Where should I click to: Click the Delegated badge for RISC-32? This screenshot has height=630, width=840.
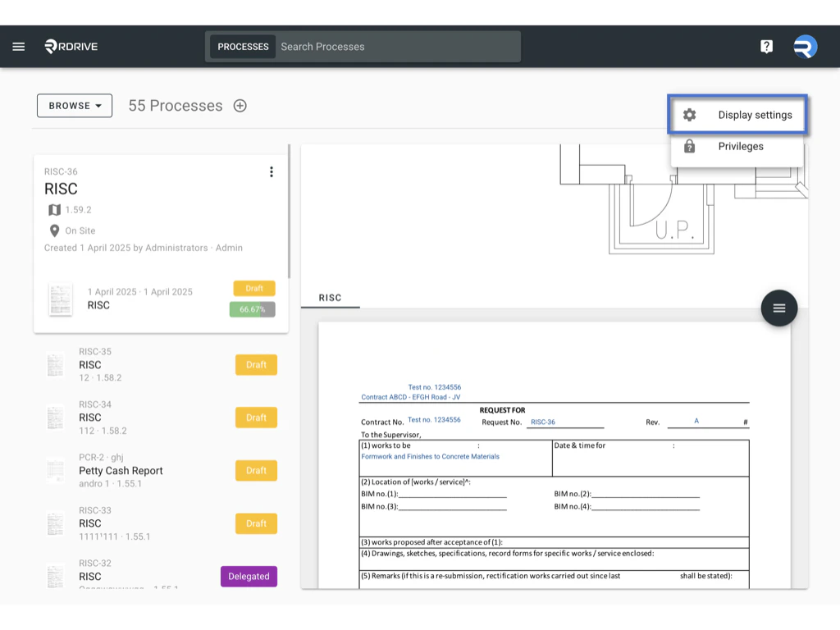[x=249, y=577]
